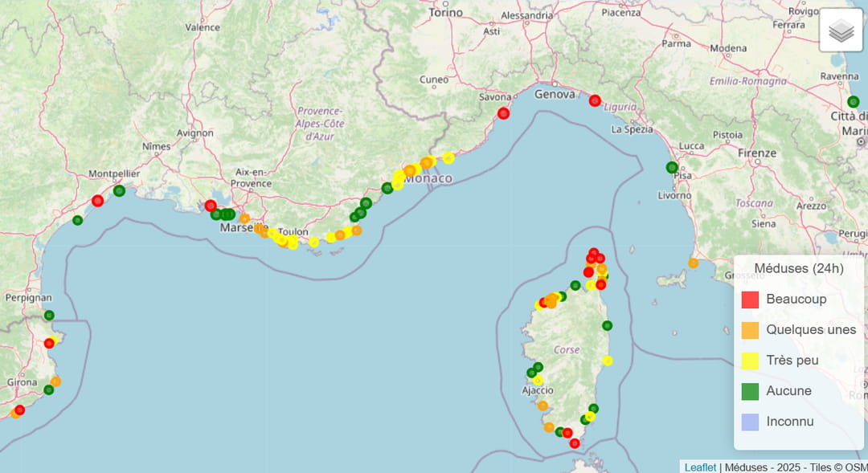
Task: Click the Corse region label
Action: coord(567,349)
